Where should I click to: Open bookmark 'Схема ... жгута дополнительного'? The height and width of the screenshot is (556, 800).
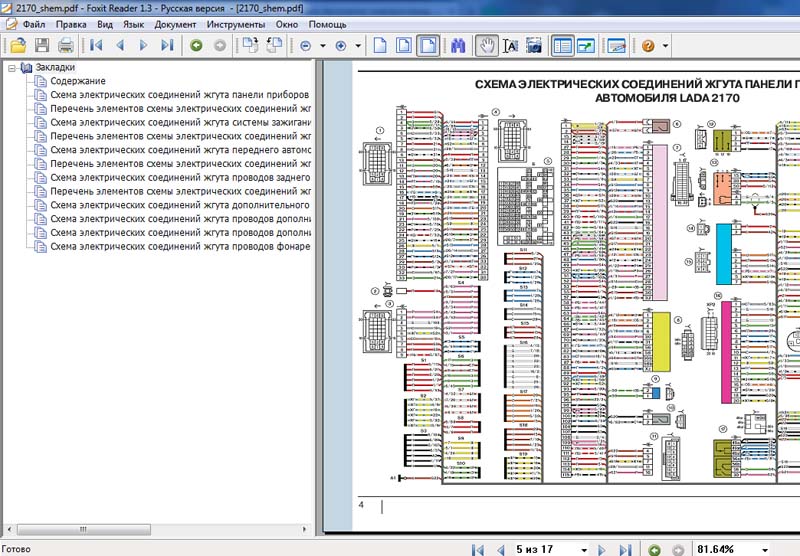click(180, 205)
